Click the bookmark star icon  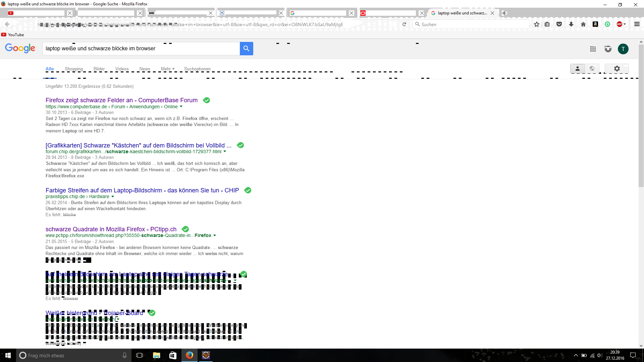click(537, 24)
